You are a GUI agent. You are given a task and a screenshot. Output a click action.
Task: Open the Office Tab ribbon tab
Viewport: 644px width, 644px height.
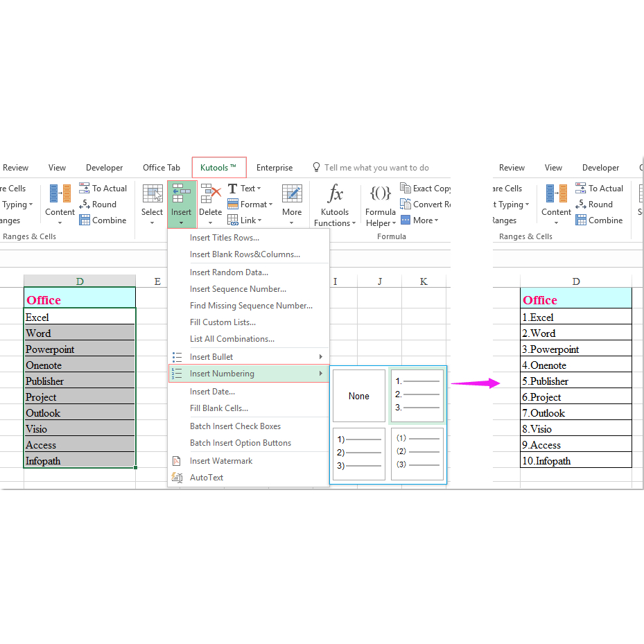tap(162, 168)
